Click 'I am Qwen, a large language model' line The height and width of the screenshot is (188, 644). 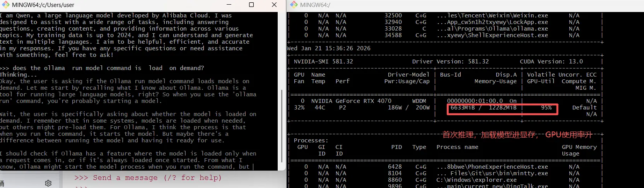pyautogui.click(x=116, y=15)
